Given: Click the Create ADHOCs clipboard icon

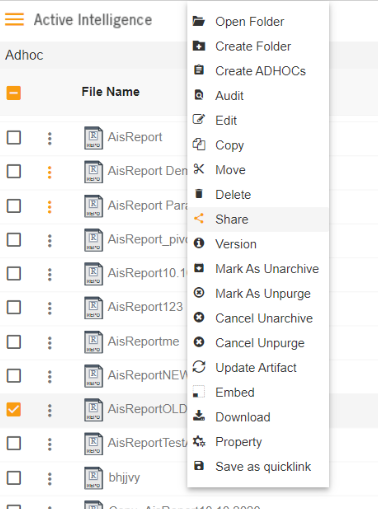Looking at the screenshot, I should [199, 70].
